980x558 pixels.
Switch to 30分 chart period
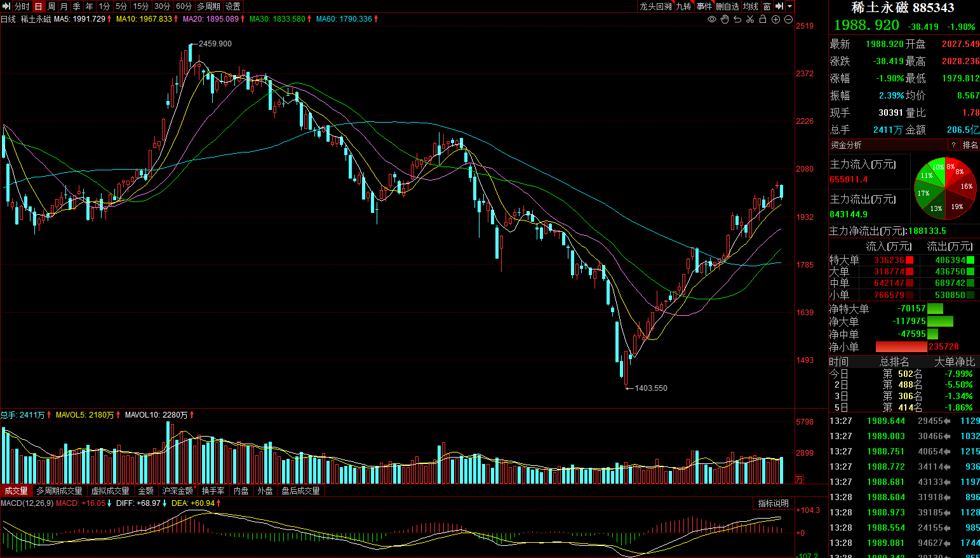pos(163,6)
